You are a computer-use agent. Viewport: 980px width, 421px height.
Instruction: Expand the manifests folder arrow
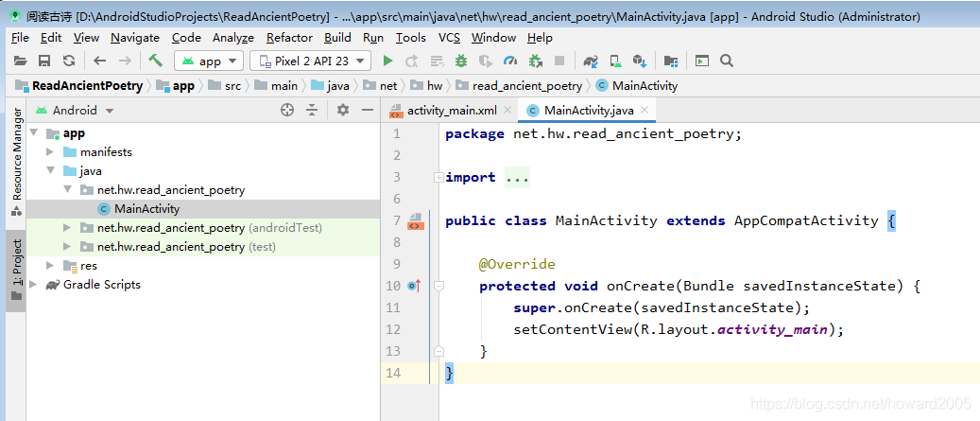[50, 152]
